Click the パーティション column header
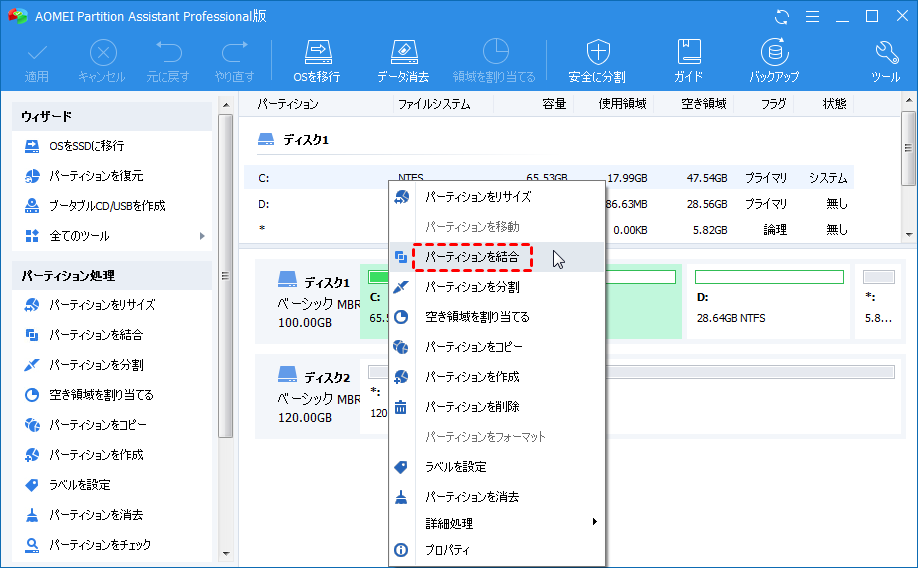The height and width of the screenshot is (568, 918). [288, 104]
